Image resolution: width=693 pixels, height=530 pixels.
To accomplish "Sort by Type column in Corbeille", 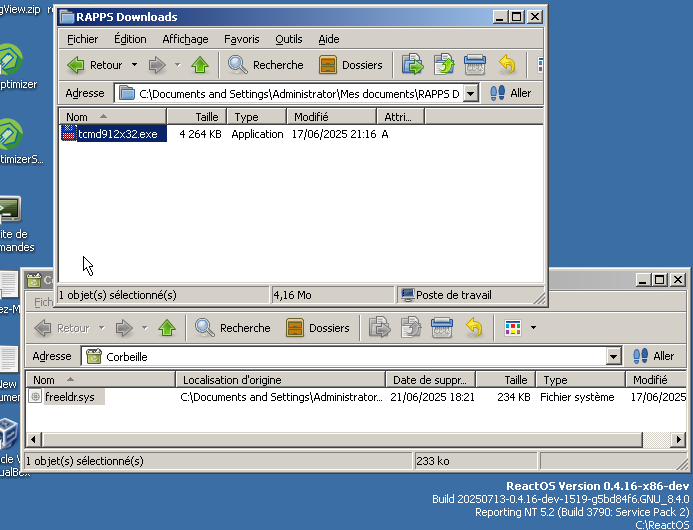I will (580, 380).
